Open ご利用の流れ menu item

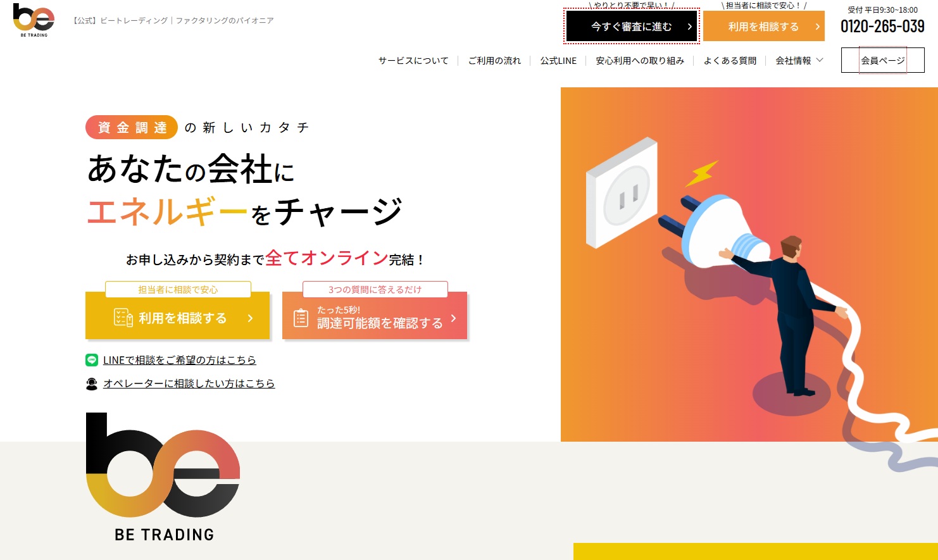tap(494, 61)
